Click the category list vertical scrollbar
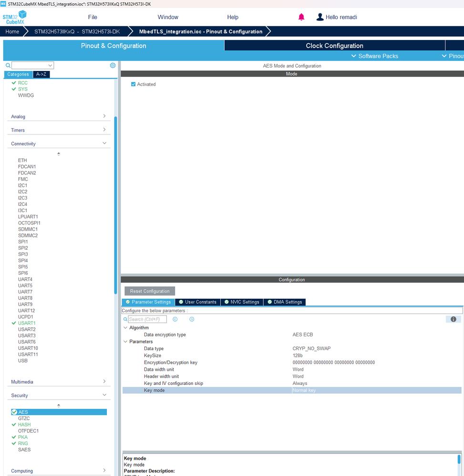464x476 pixels. tap(115, 205)
